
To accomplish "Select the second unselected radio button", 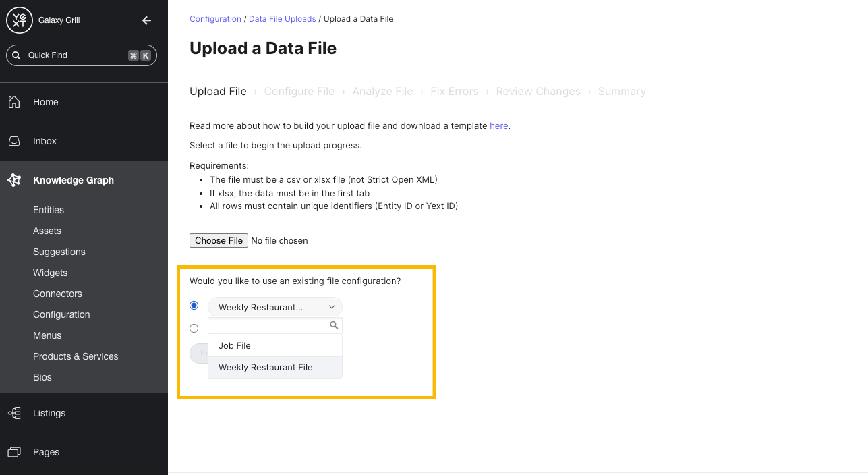I will (x=194, y=329).
